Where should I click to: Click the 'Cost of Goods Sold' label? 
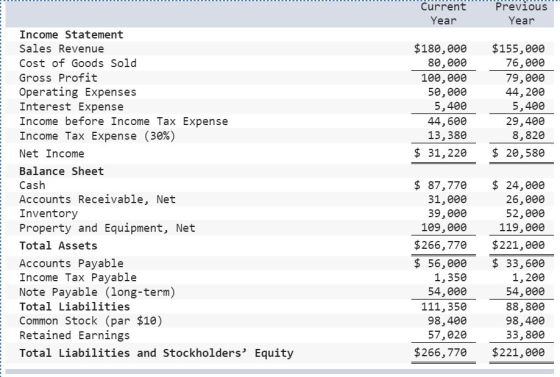[78, 63]
